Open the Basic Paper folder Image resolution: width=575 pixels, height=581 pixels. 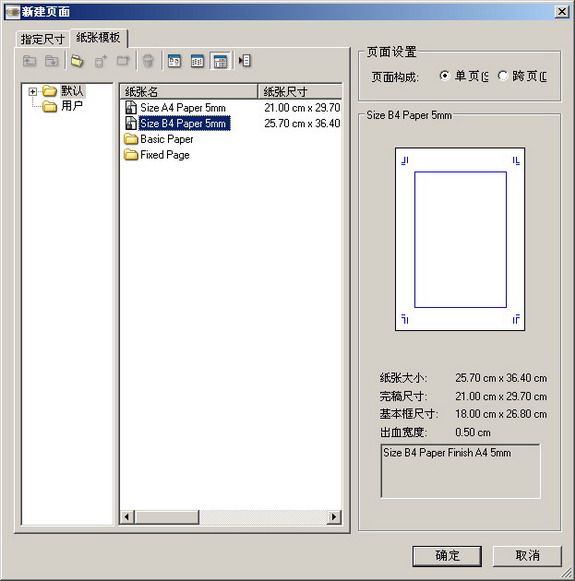[159, 139]
